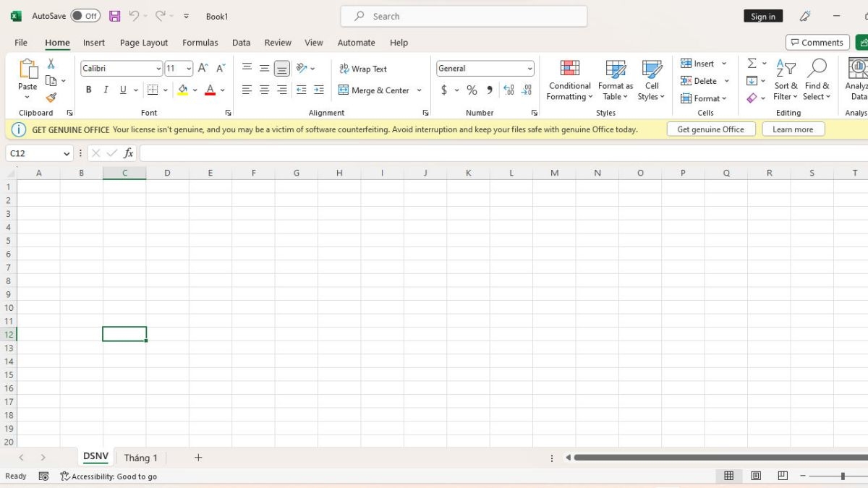Viewport: 868px width, 488px height.
Task: Click the Fill down icon
Action: tap(752, 81)
